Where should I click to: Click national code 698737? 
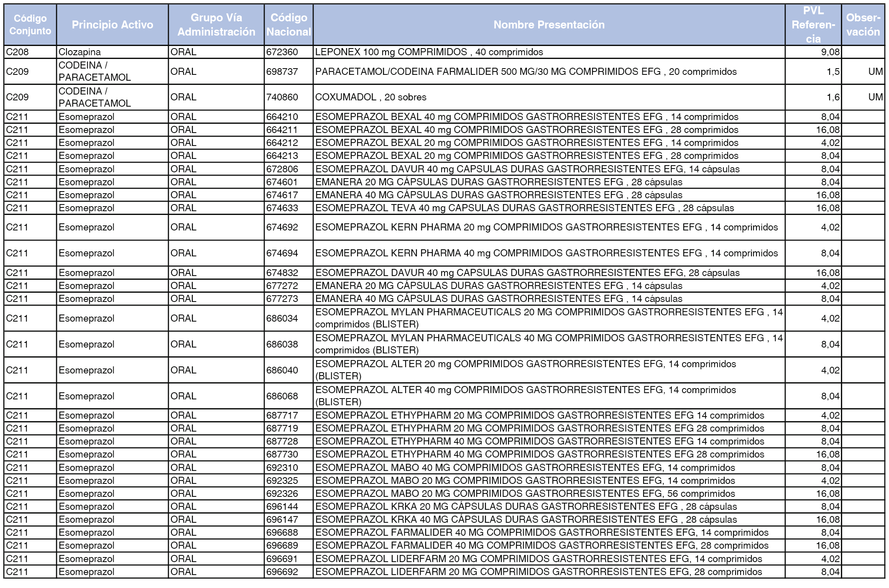tap(289, 72)
